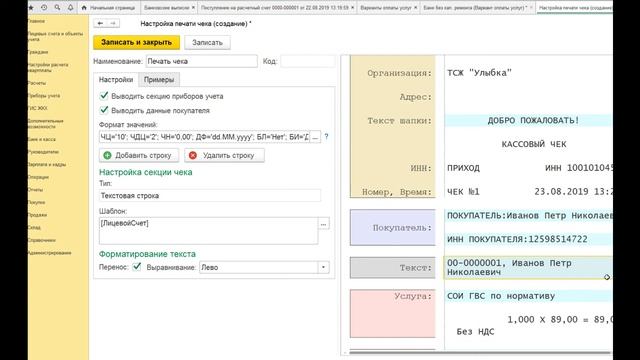The image size is (640, 360).
Task: Click the Шаблон text area
Action: [208, 231]
